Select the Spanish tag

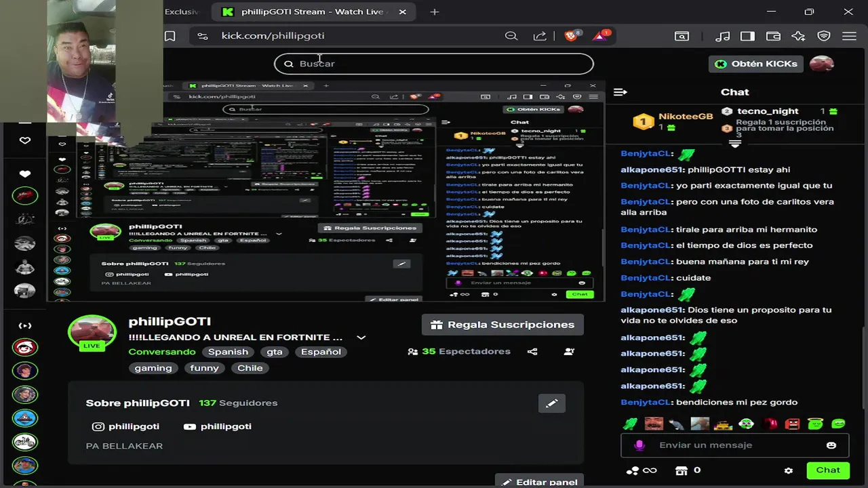(x=228, y=352)
